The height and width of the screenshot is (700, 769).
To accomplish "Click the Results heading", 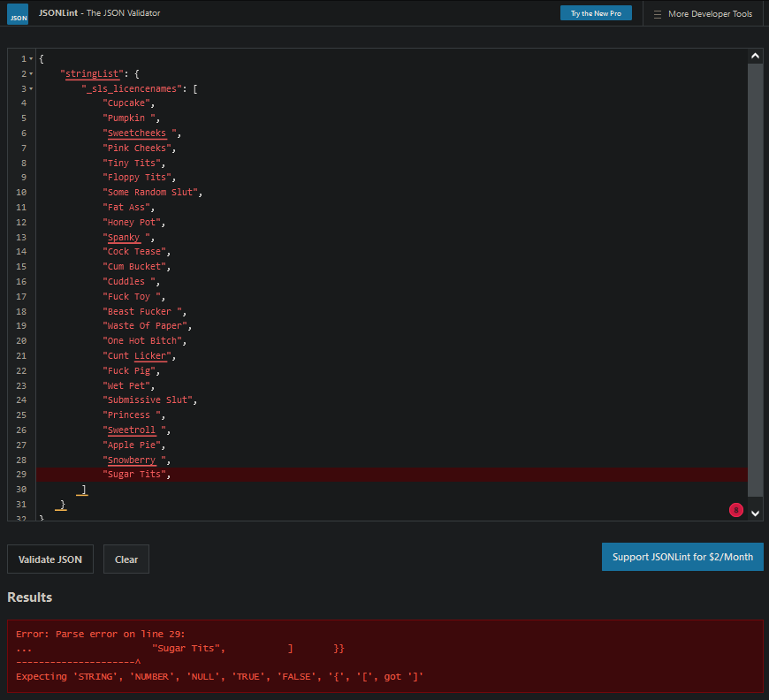I will click(29, 597).
